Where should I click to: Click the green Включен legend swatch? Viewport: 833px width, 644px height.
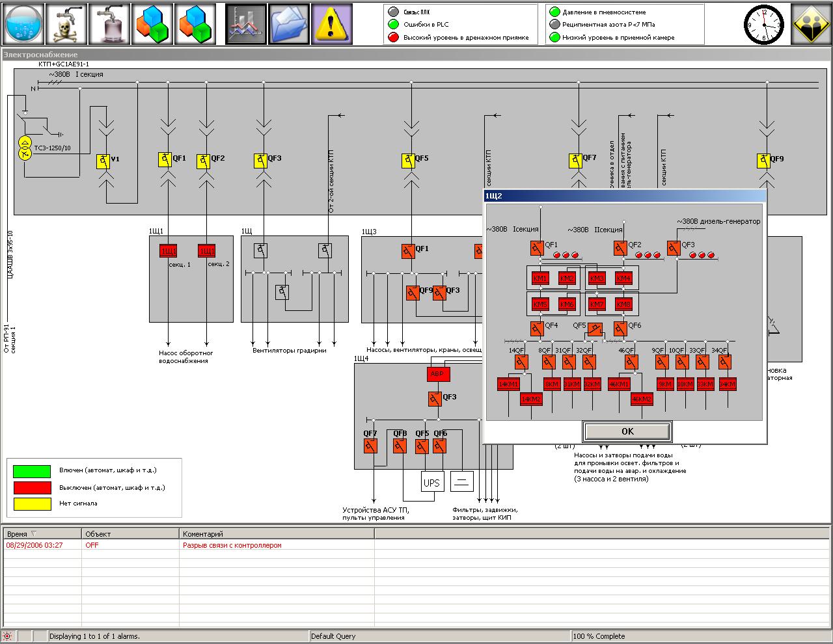click(x=32, y=471)
